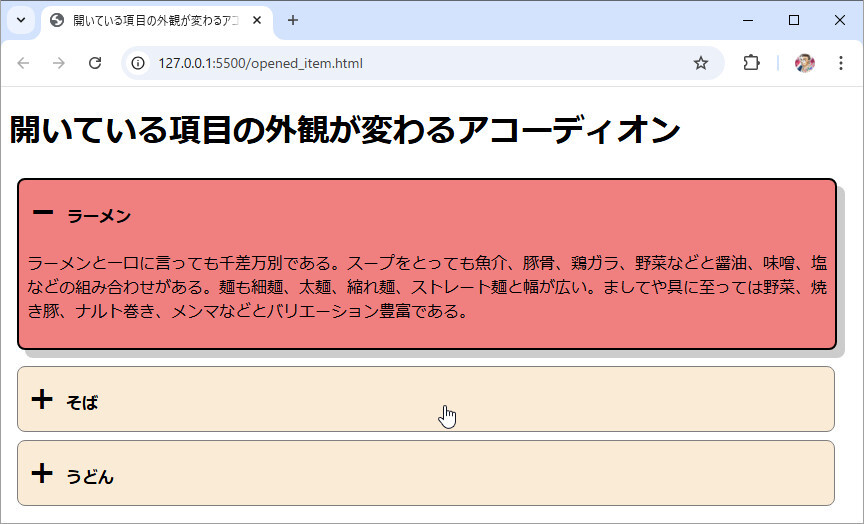Open the browser extensions puzzle icon
Screen dimensions: 864x524
click(751, 63)
